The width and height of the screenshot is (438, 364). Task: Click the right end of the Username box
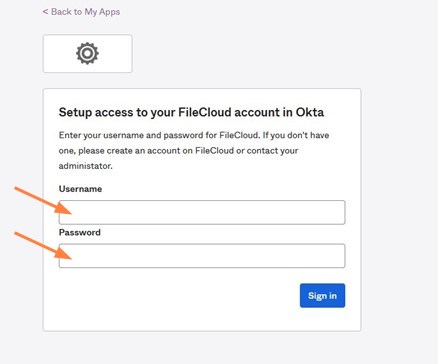[x=335, y=212]
